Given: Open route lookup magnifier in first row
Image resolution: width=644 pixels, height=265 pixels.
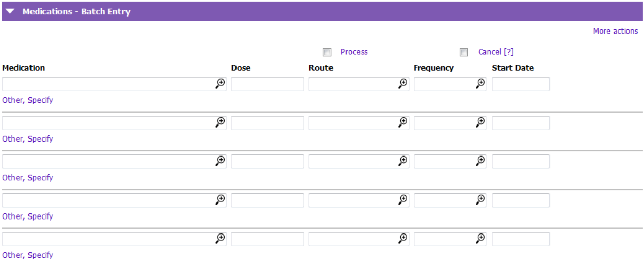Looking at the screenshot, I should 403,83.
